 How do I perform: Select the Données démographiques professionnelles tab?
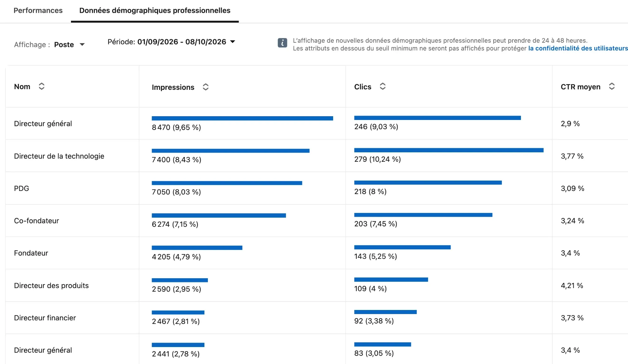tap(155, 10)
